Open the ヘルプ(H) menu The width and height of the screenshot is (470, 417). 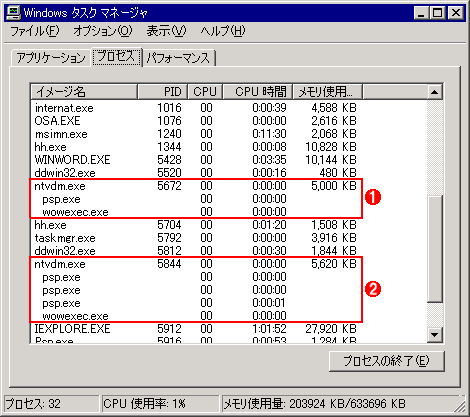[223, 31]
